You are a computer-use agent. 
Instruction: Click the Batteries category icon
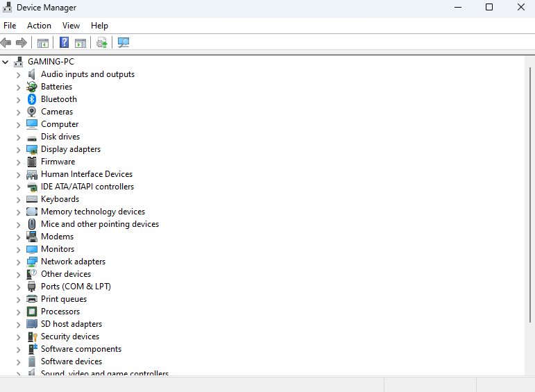32,87
